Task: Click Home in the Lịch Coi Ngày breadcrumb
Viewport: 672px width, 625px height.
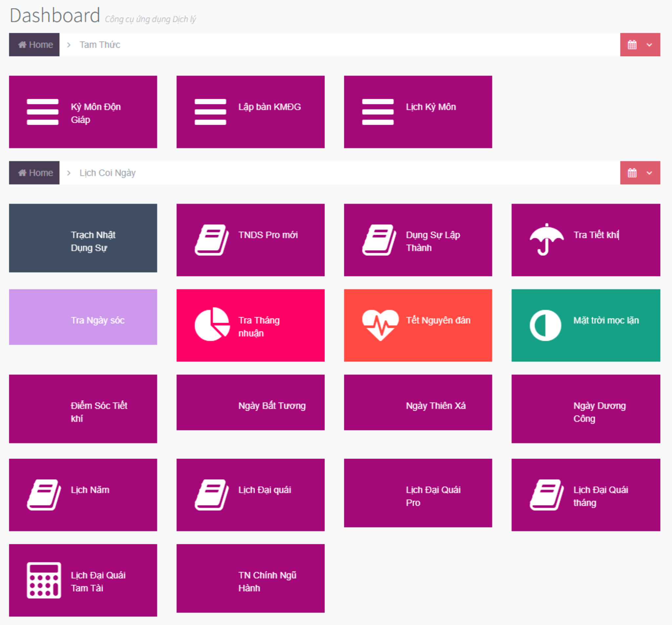Action: pyautogui.click(x=34, y=173)
